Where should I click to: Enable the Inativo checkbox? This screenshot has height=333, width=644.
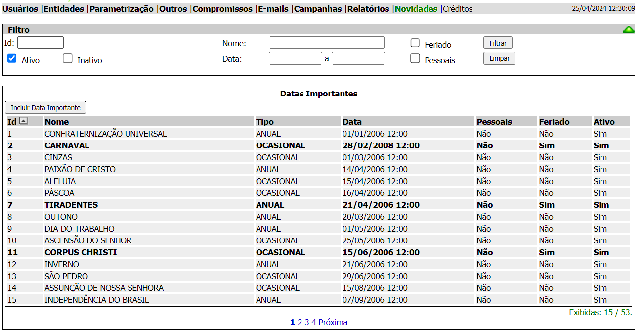pos(68,58)
